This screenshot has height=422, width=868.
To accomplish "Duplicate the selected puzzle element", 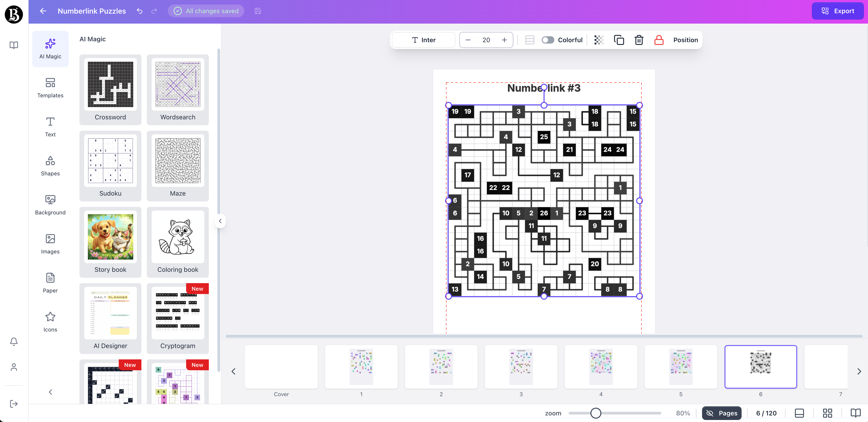I will click(x=619, y=40).
